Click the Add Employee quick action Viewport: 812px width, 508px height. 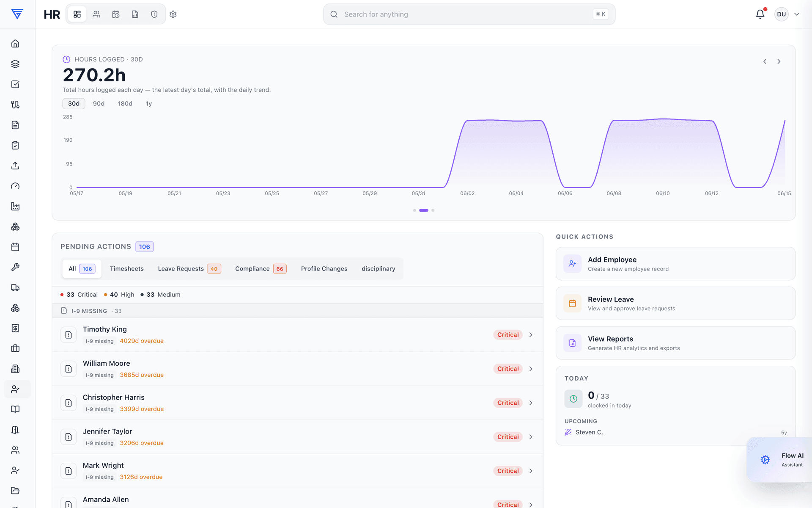pyautogui.click(x=675, y=264)
